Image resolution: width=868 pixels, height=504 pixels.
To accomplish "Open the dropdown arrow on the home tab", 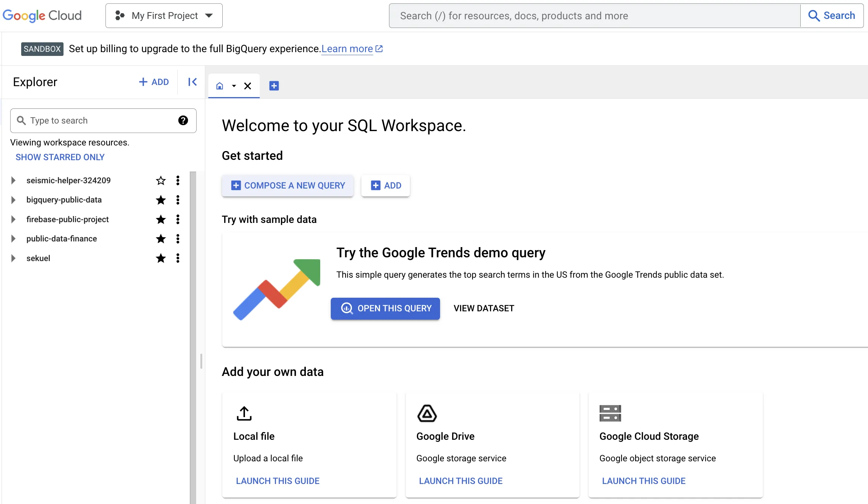I will (234, 86).
